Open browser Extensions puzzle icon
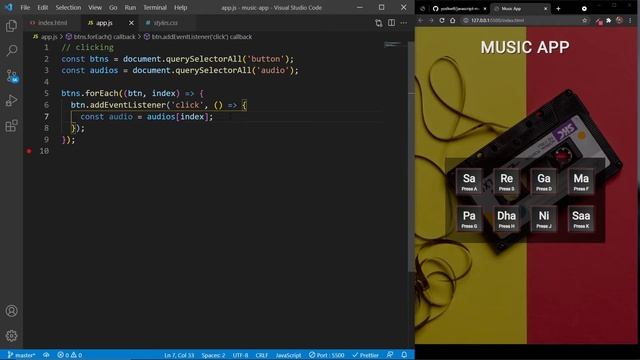The width and height of the screenshot is (640, 360). 609,20
